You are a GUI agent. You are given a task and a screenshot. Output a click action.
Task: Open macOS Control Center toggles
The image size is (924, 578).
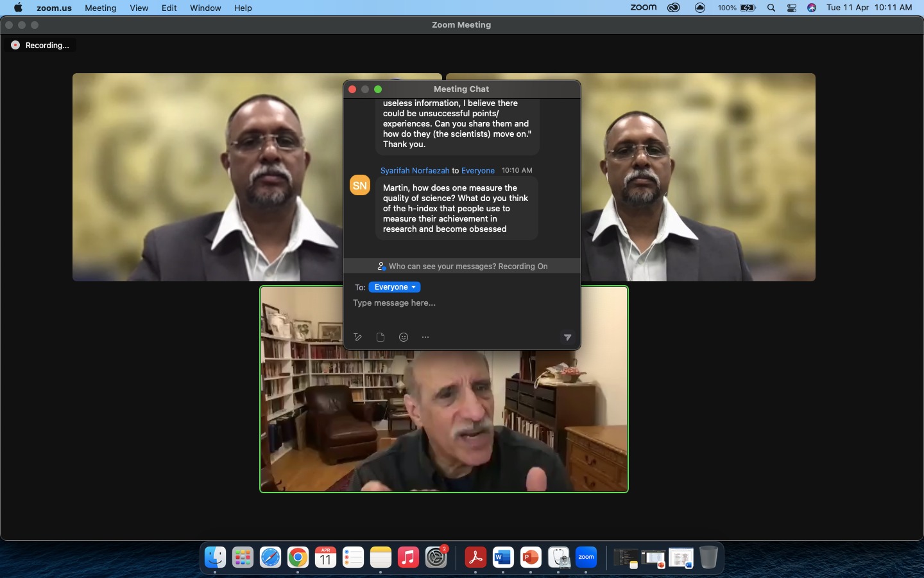[x=792, y=8]
